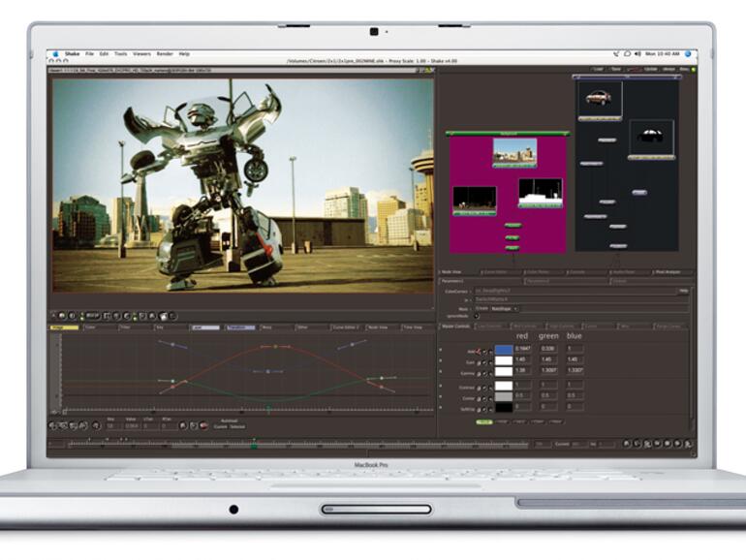
Task: Open the Shake application menu
Action: pyautogui.click(x=73, y=54)
